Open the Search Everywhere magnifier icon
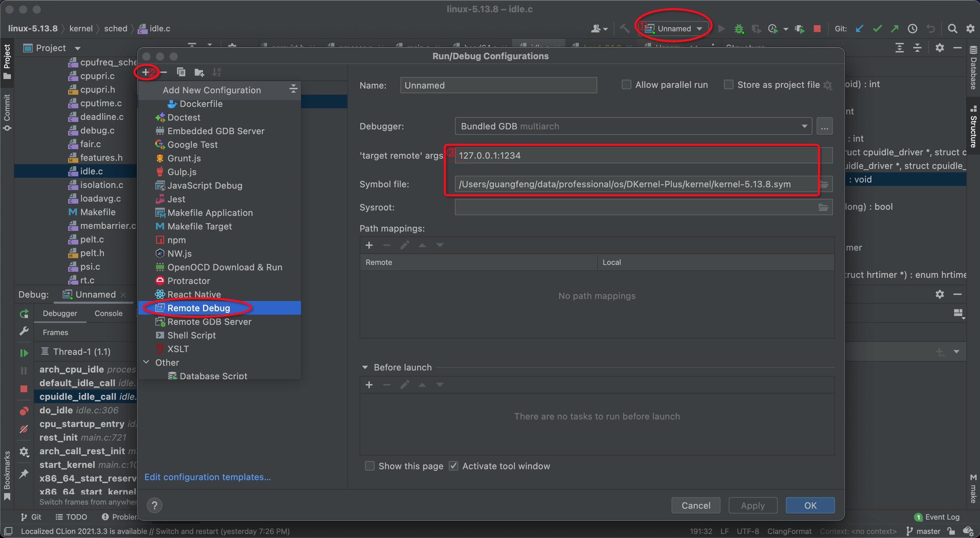The width and height of the screenshot is (980, 538). pos(952,29)
